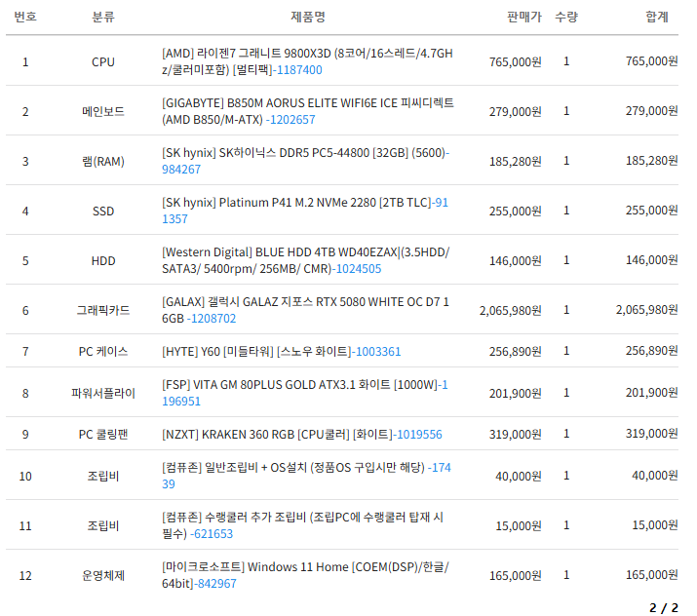Screen dimensions: 697x616
Task: Click the 15,000원 total in row 11
Action: coord(655,525)
